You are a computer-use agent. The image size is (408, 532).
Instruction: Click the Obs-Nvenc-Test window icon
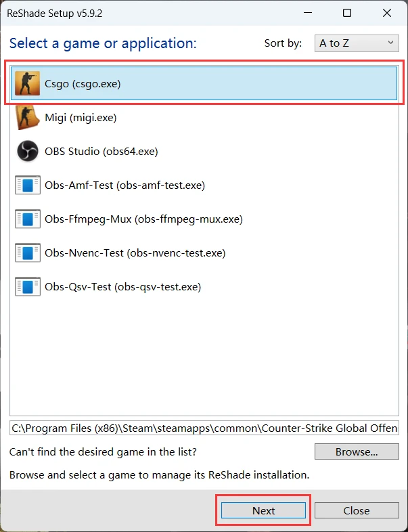[28, 253]
